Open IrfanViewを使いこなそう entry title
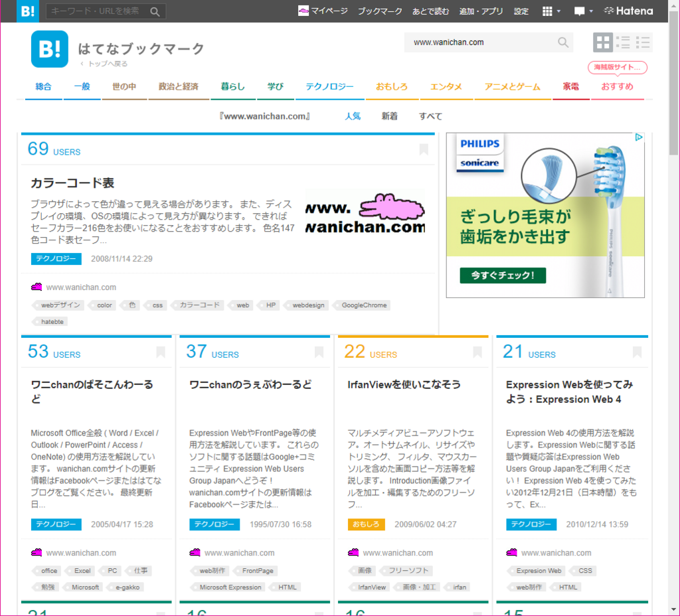Viewport: 680px width, 616px height. pos(404,384)
